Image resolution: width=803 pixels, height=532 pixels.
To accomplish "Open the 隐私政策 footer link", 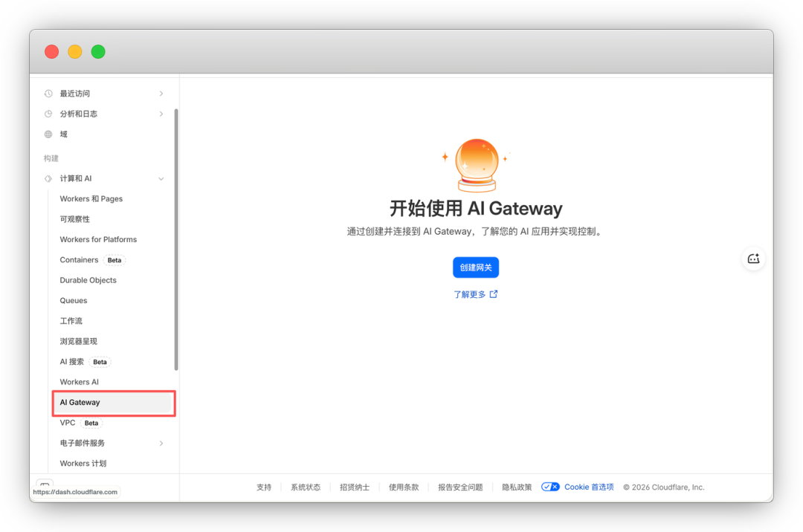I will (x=516, y=487).
